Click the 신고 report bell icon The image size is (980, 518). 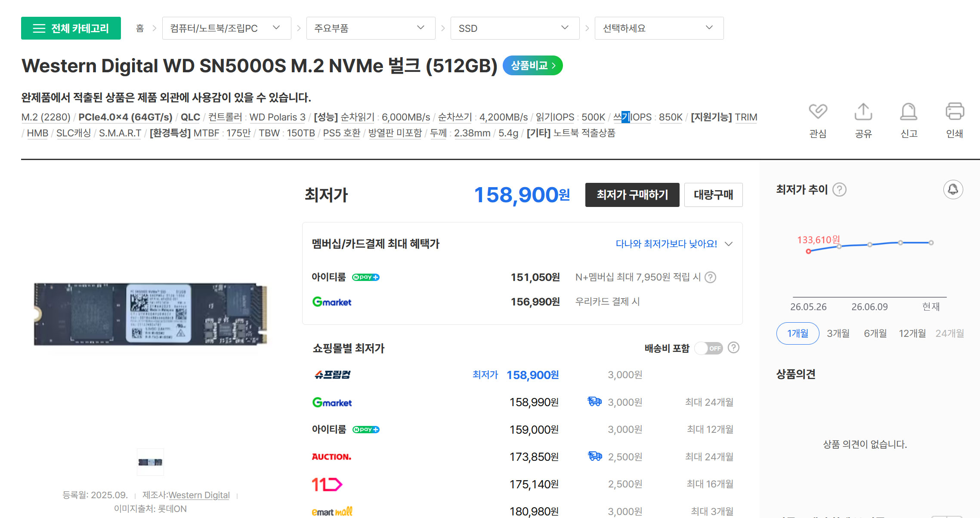coord(909,112)
